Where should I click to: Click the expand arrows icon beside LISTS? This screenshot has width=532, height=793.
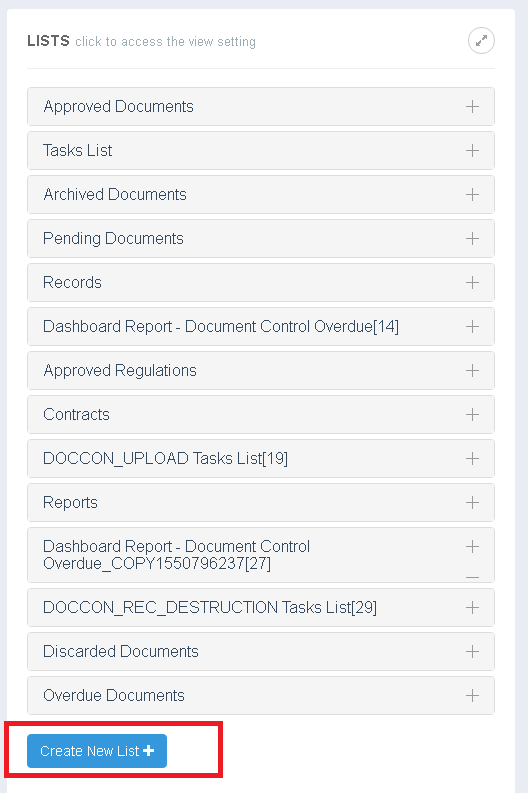481,40
